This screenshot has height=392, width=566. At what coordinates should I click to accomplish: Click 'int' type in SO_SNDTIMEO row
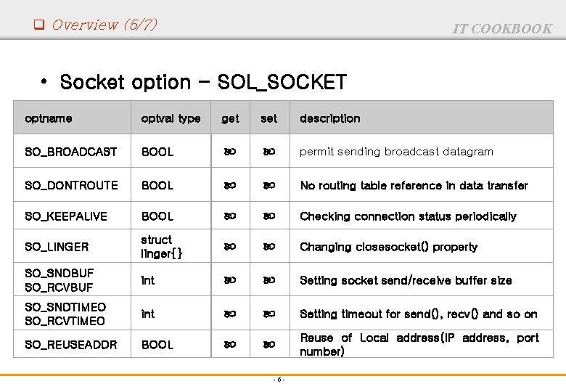[147, 314]
